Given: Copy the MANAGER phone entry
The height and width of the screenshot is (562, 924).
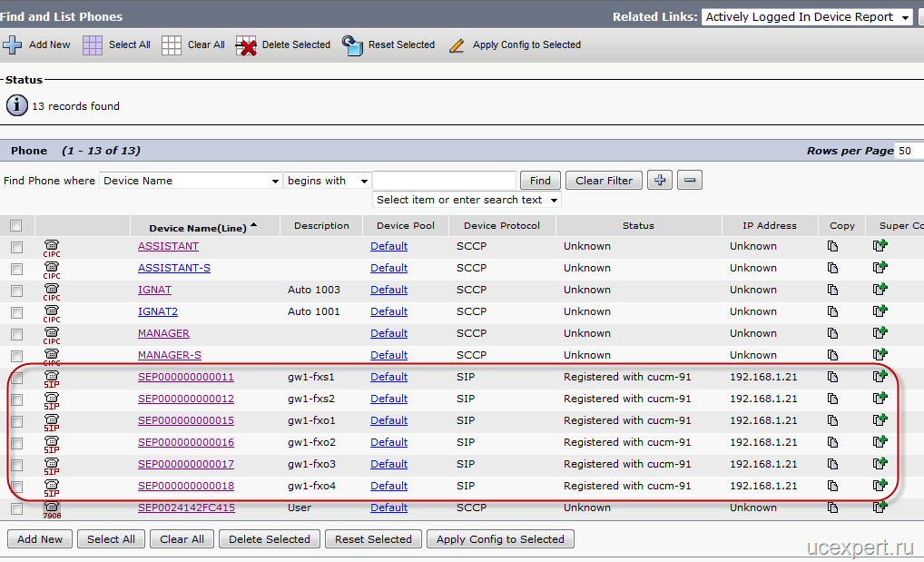Looking at the screenshot, I should tap(832, 333).
